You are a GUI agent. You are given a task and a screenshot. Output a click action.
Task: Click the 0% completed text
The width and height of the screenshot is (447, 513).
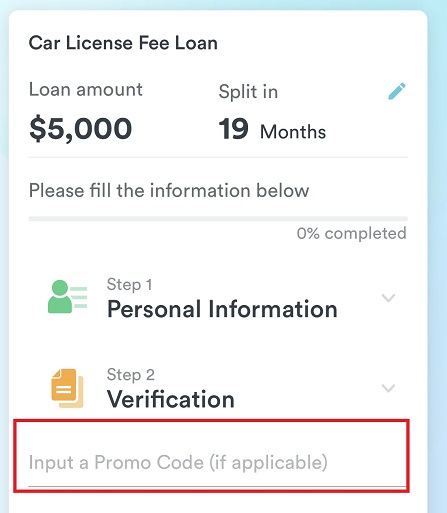click(352, 233)
